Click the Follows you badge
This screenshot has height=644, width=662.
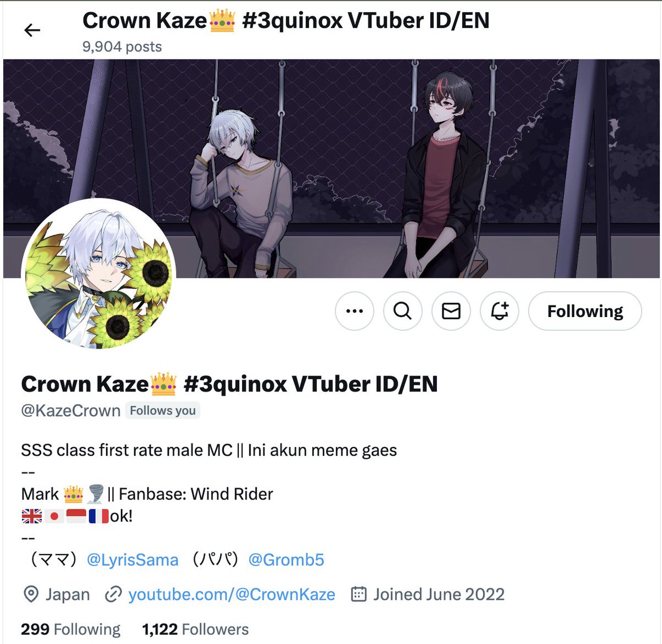[163, 411]
